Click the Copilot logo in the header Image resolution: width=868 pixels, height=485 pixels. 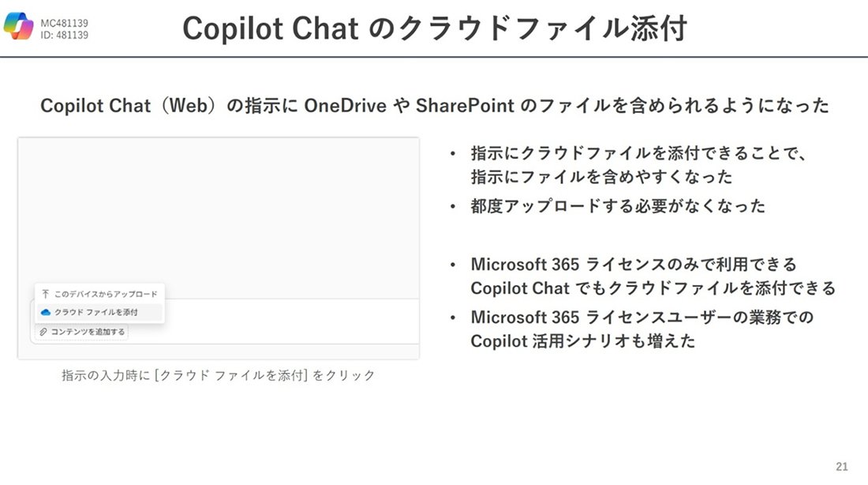tap(18, 25)
